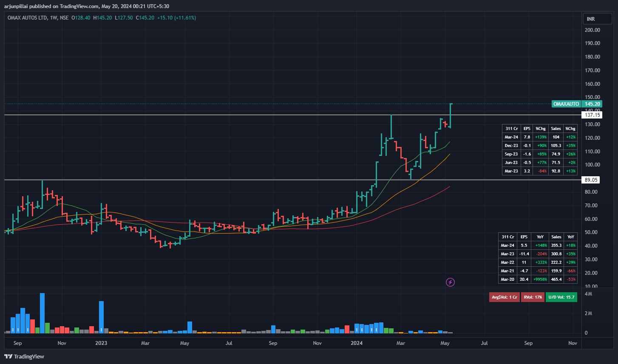Click the annual EPS value -11.4

click(x=524, y=254)
